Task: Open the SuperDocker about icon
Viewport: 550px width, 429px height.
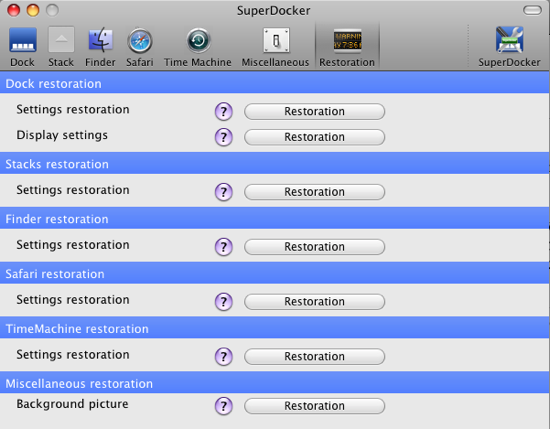Action: point(509,47)
